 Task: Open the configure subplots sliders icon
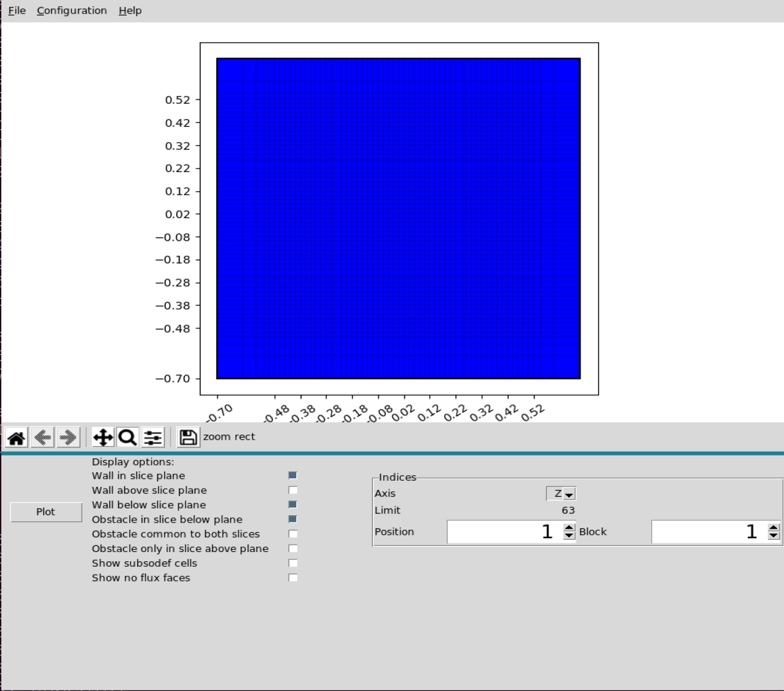152,437
